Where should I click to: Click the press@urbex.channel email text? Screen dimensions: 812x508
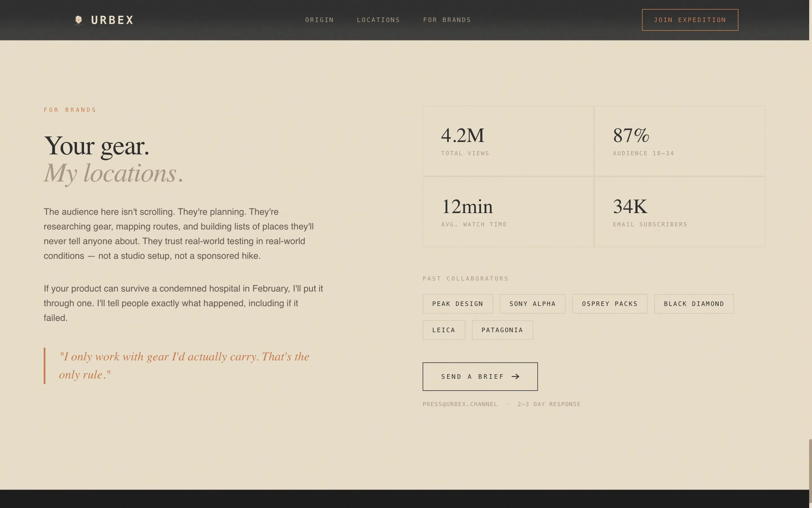click(460, 404)
